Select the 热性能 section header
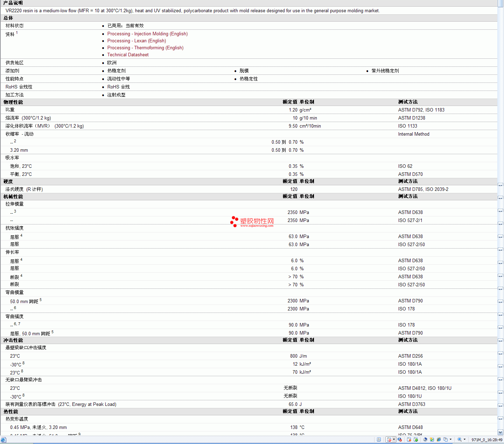 point(10,412)
